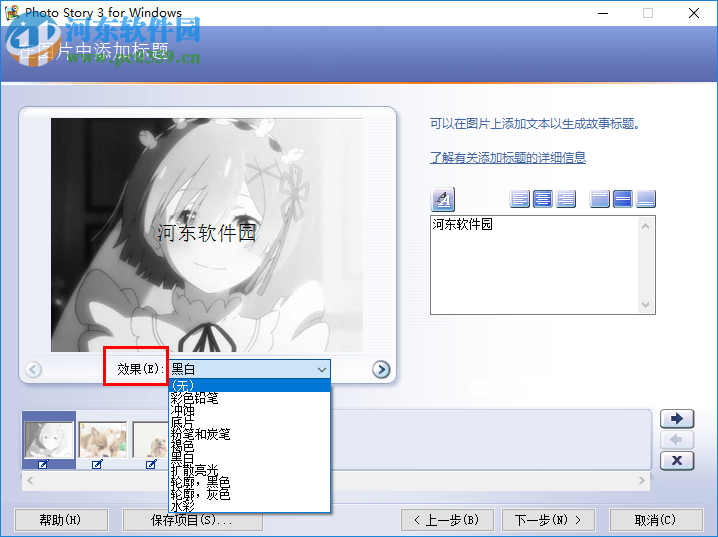Click the picture preview image

click(207, 235)
